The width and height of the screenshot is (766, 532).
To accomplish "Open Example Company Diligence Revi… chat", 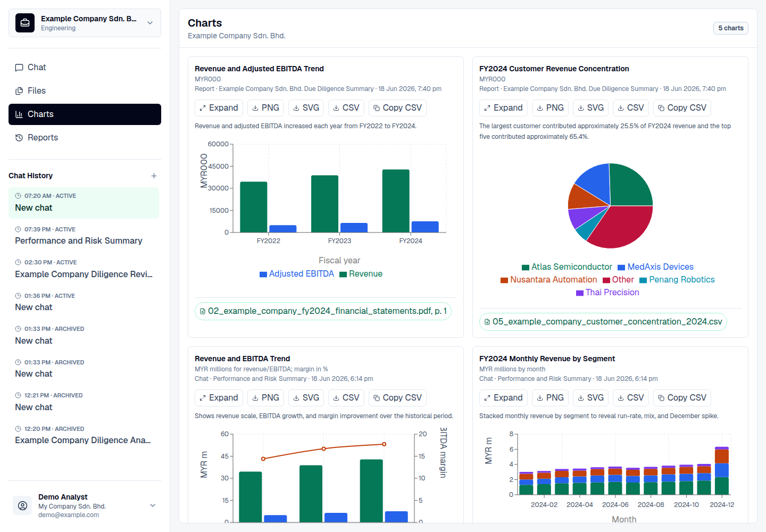I will pyautogui.click(x=84, y=269).
